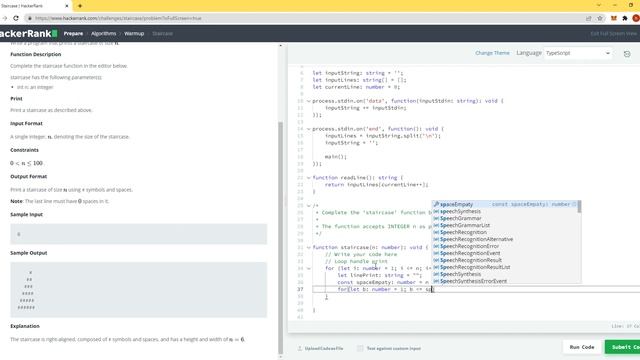Choose SpeechRecognitionAlternative suggestion
The width and height of the screenshot is (640, 360).
(505, 239)
